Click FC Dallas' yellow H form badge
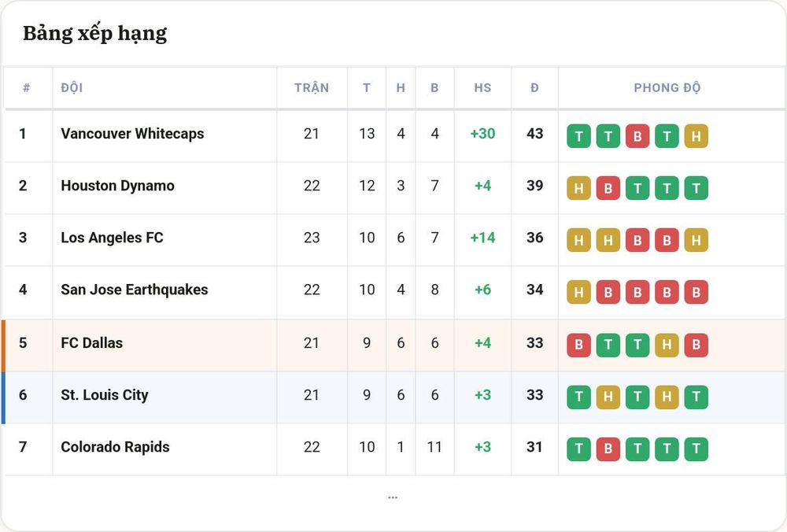The image size is (787, 532). pyautogui.click(x=667, y=345)
